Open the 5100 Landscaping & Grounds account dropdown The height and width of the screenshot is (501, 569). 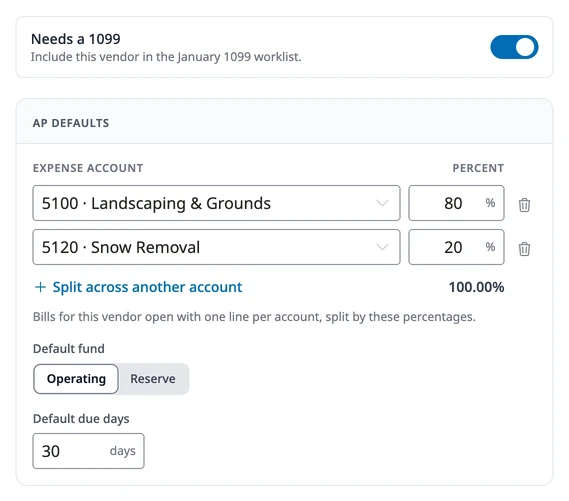coord(216,203)
